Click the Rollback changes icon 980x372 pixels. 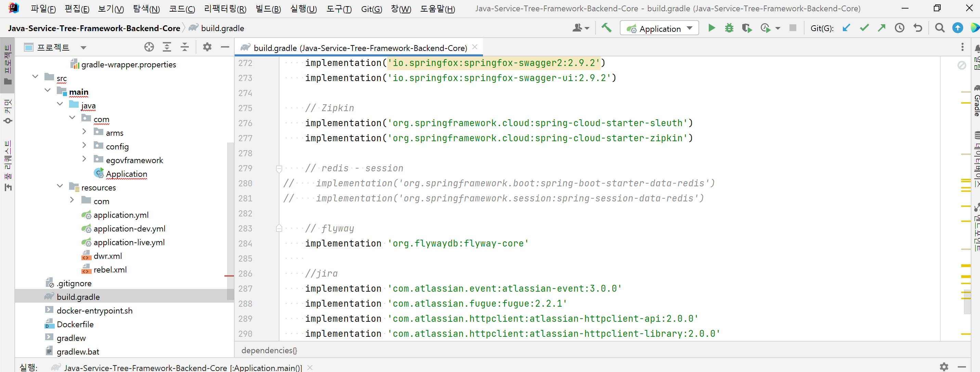918,28
